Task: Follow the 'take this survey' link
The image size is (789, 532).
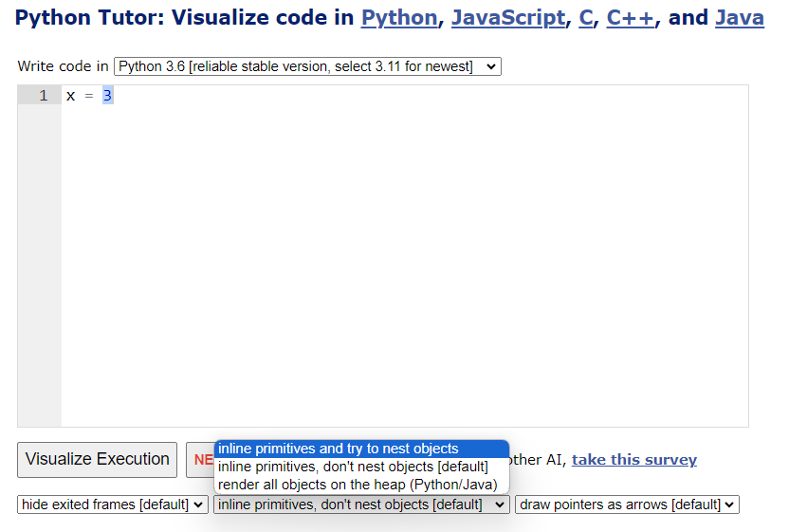Action: [634, 460]
